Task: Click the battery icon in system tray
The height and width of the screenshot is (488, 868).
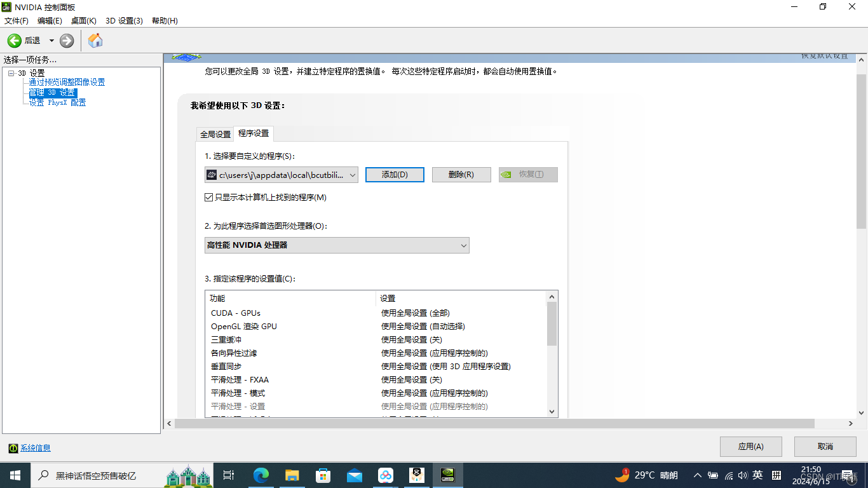Action: (x=714, y=475)
